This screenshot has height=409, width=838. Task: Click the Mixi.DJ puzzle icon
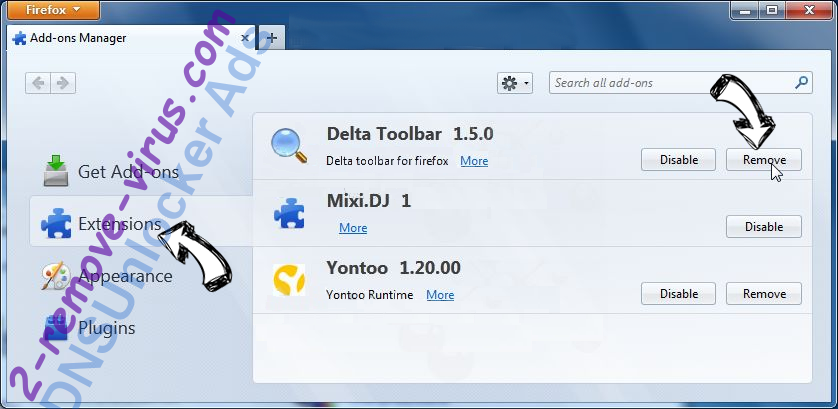click(x=289, y=213)
